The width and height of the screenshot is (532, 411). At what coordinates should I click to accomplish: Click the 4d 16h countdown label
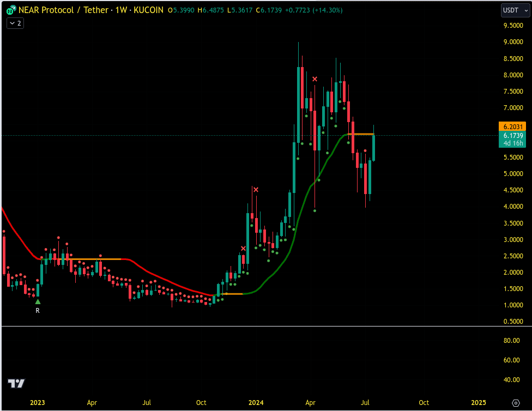(x=512, y=143)
